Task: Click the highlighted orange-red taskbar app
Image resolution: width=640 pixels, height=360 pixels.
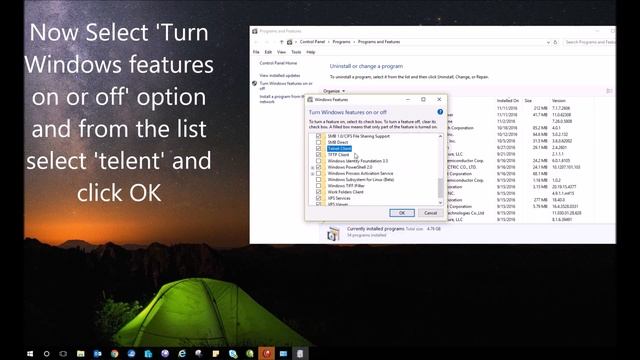Action: tap(267, 353)
